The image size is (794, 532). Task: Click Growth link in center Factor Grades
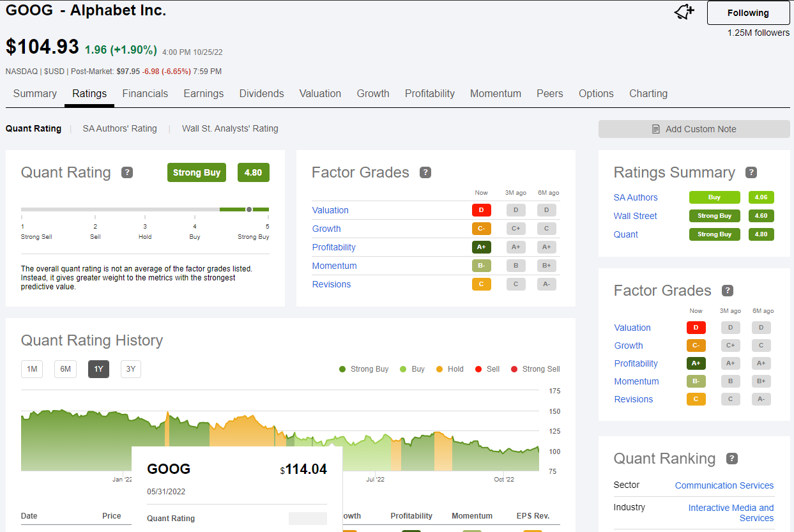(326, 229)
